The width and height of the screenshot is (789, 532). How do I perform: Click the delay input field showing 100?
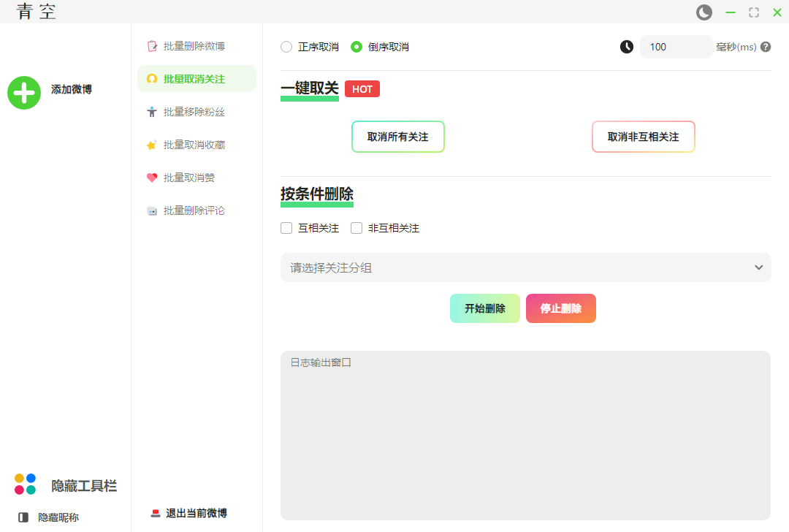coord(675,47)
